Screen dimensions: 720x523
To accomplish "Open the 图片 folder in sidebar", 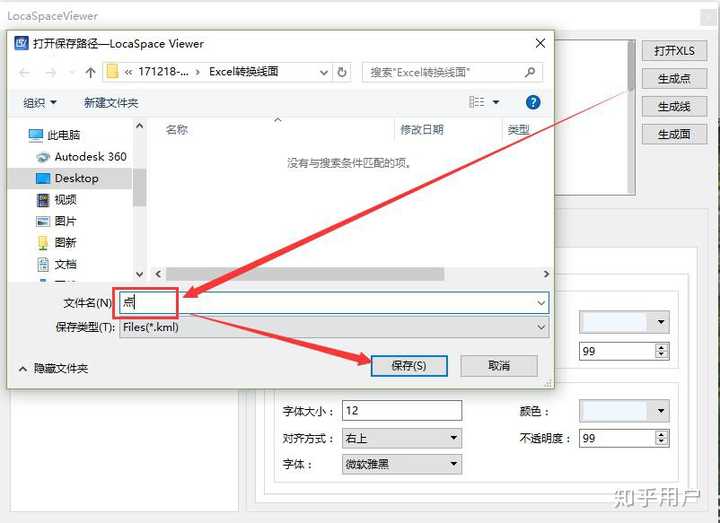I will [56, 221].
